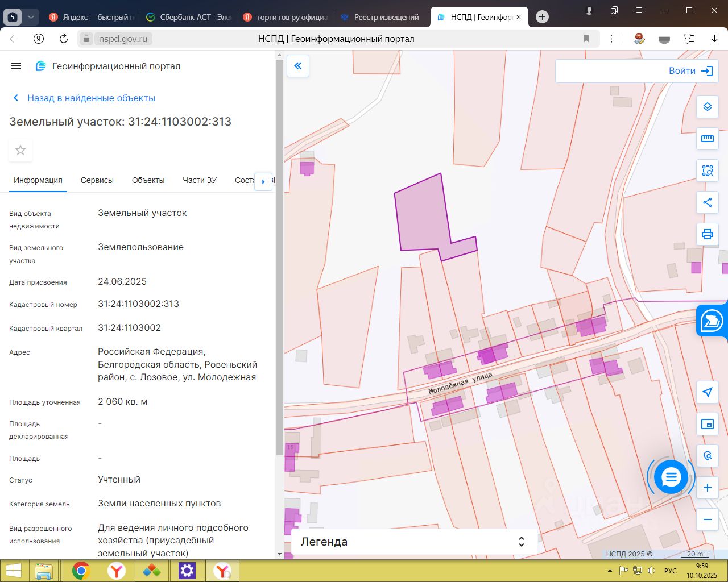Viewport: 728px width, 582px height.
Task: Open a new browser tab
Action: coord(543,17)
